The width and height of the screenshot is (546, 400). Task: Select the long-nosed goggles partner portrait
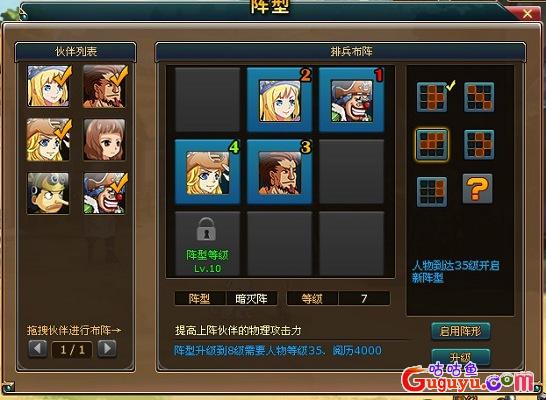[x=48, y=193]
